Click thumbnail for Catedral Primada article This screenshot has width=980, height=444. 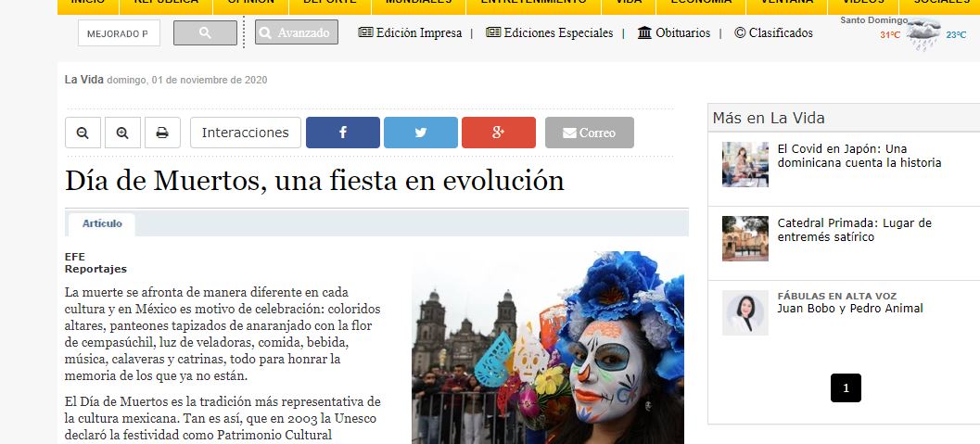coord(745,238)
